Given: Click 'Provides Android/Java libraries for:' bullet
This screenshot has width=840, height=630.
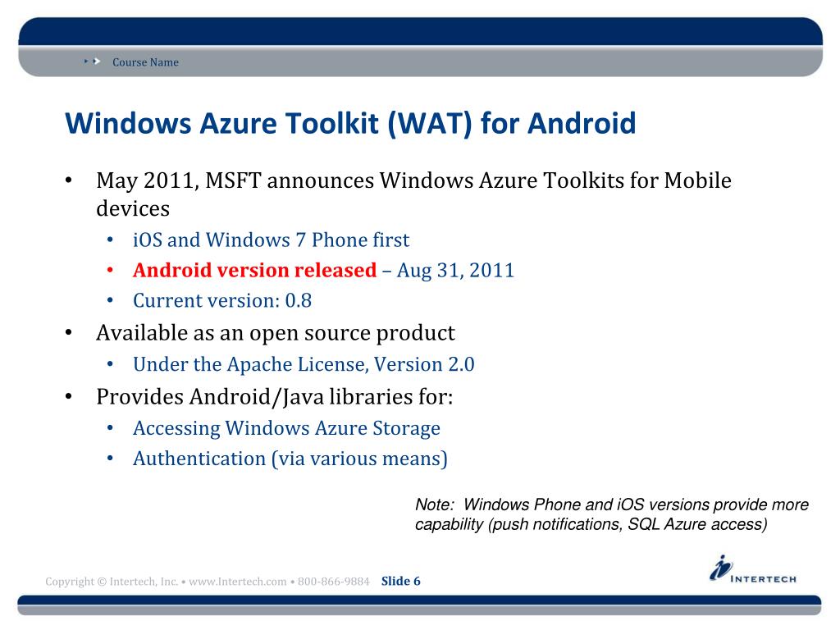Looking at the screenshot, I should pos(274,397).
